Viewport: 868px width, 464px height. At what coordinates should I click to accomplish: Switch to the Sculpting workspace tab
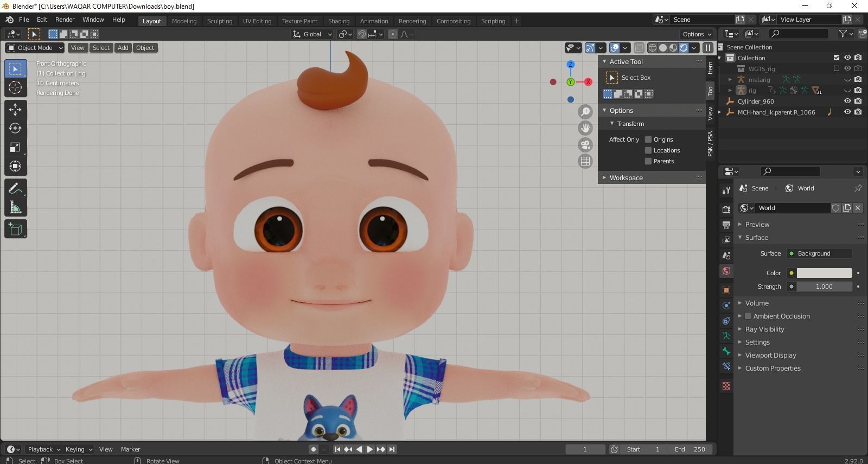point(219,21)
